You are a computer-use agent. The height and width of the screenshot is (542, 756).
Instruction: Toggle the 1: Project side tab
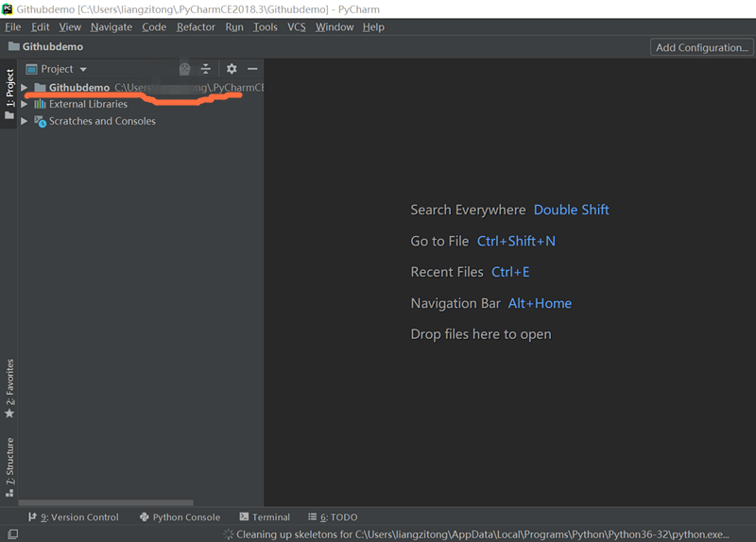coord(9,93)
